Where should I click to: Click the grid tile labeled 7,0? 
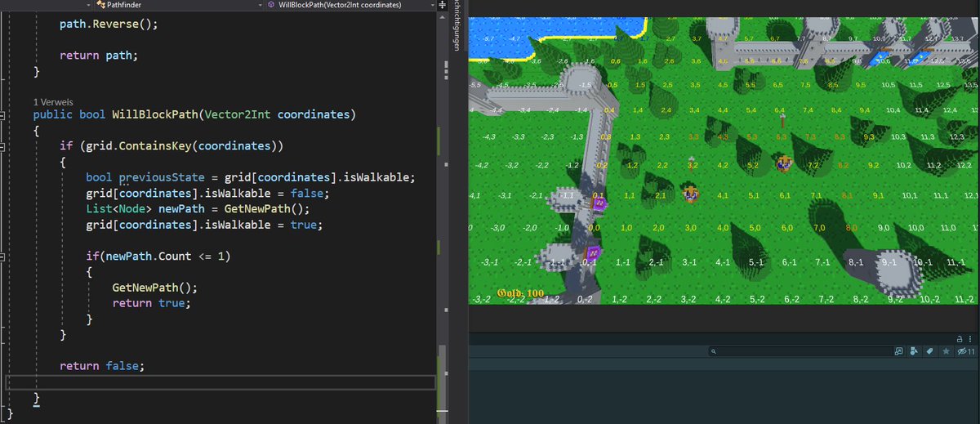818,227
